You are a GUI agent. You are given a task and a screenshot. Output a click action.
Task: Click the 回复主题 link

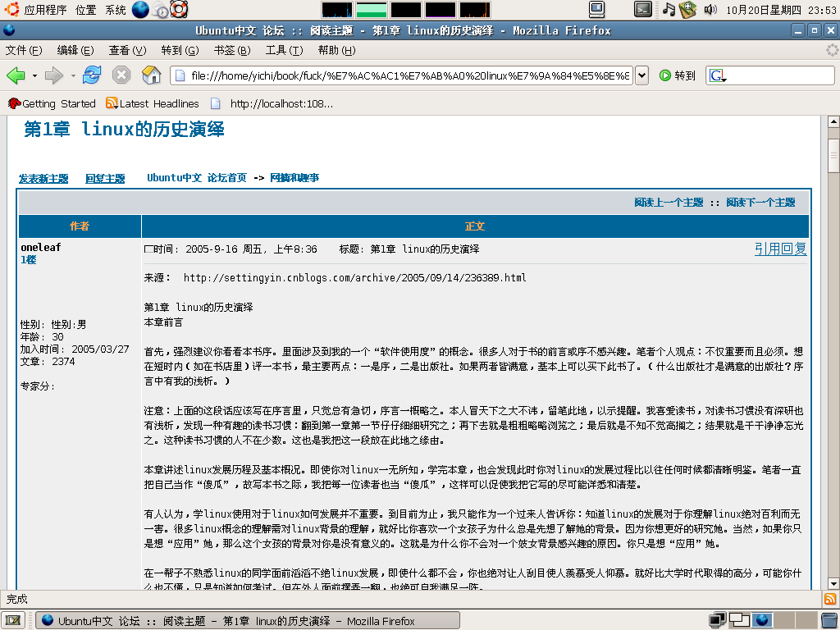(105, 178)
